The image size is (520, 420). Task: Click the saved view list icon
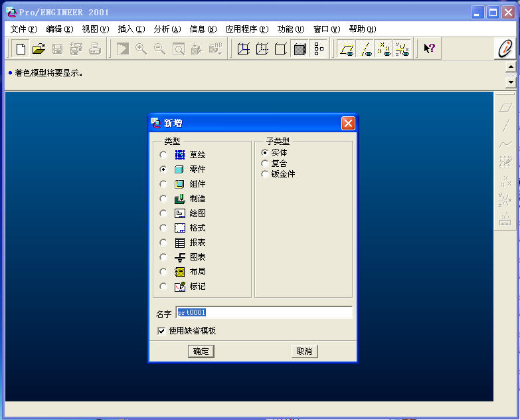(x=216, y=49)
